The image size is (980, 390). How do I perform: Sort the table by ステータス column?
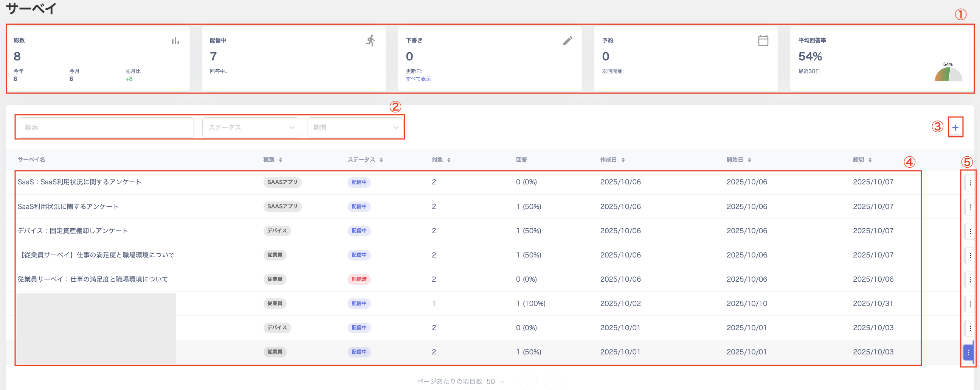tap(365, 160)
